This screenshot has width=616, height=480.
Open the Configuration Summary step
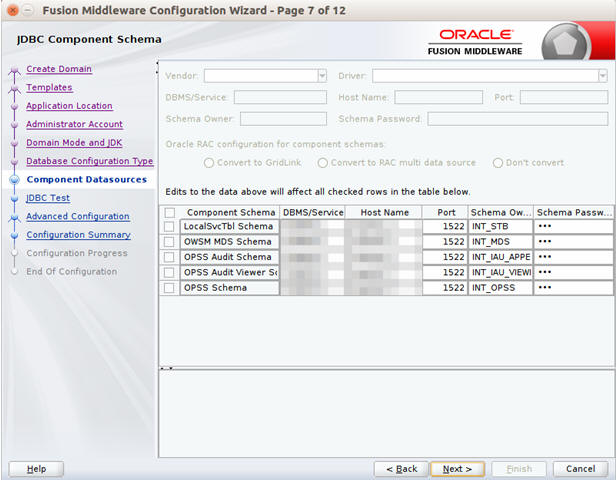(78, 235)
